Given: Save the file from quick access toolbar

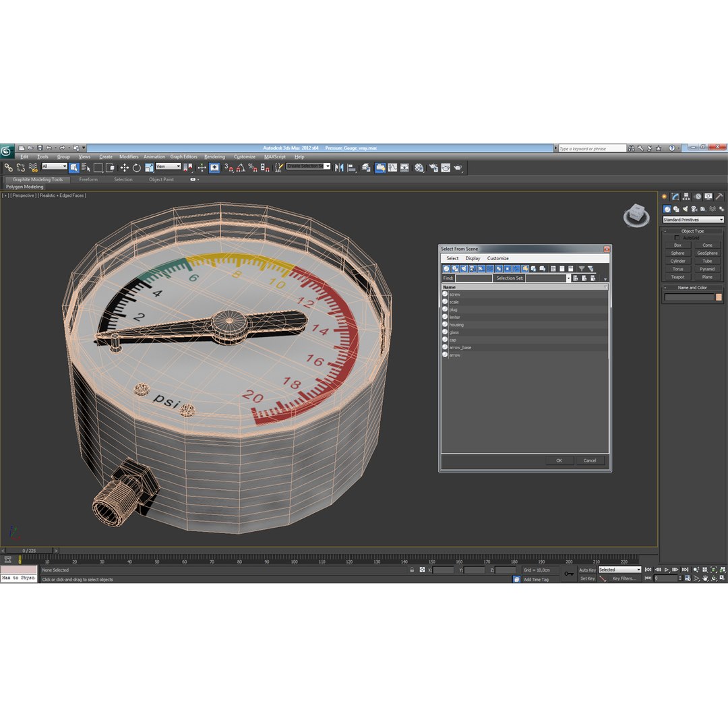Looking at the screenshot, I should pos(40,148).
